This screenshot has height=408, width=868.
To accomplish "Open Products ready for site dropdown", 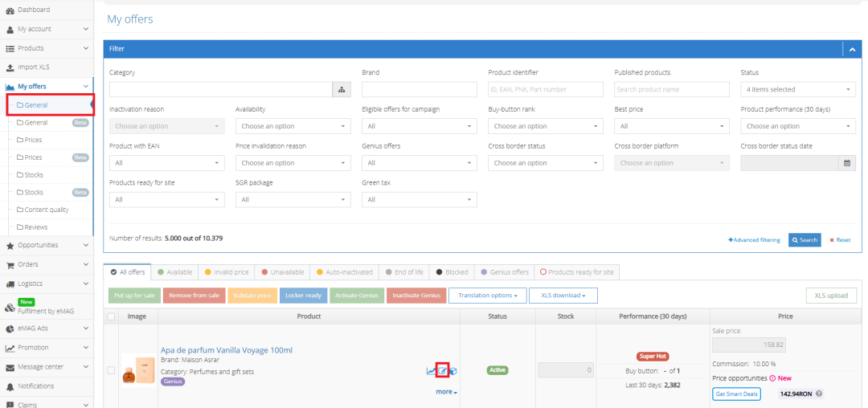I will pyautogui.click(x=166, y=199).
